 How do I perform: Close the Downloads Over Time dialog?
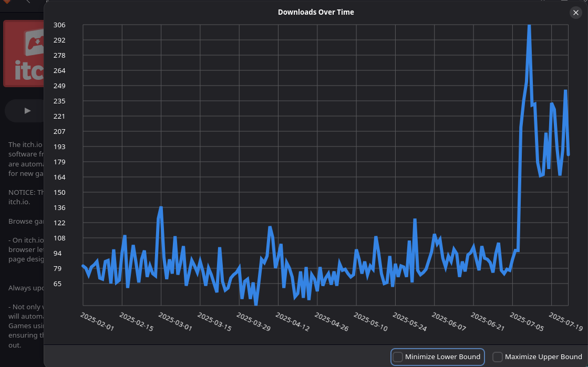[575, 13]
